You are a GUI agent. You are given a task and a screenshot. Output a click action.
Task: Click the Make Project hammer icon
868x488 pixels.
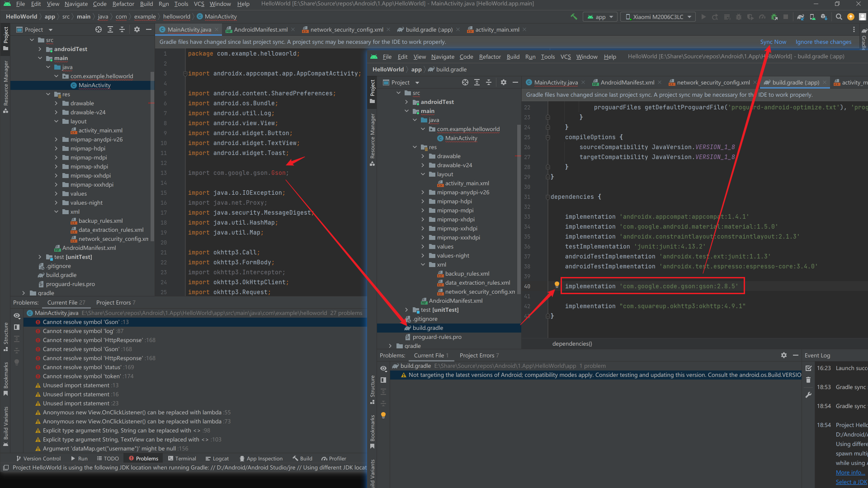tap(574, 17)
